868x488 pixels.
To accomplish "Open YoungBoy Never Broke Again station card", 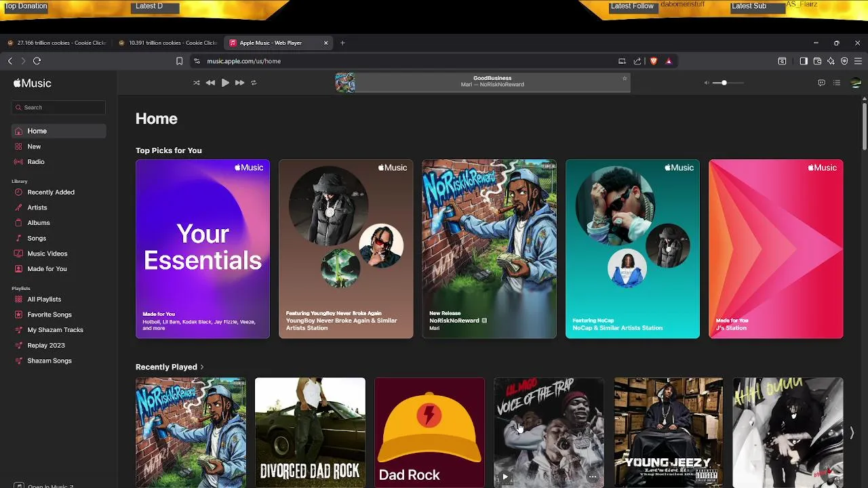I will [346, 249].
